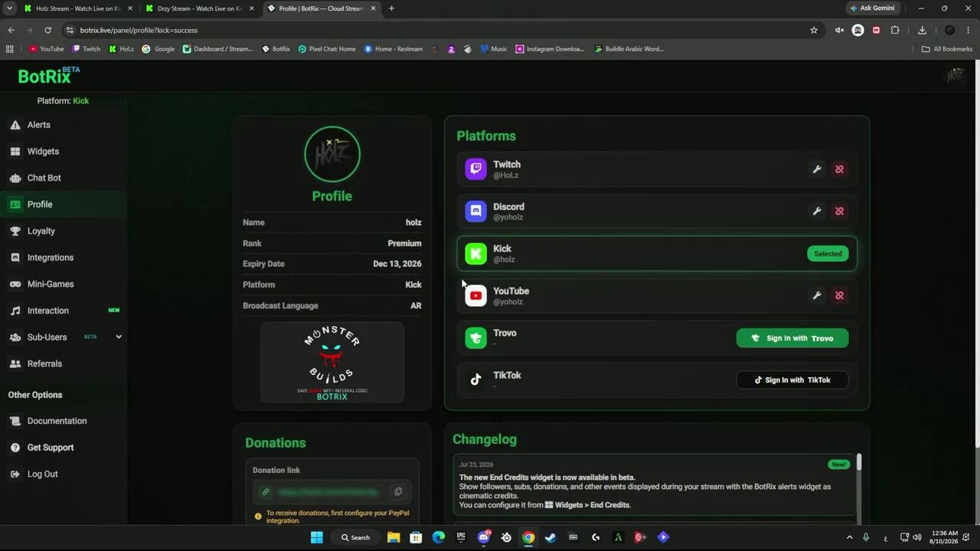
Task: Open the Windows Start menu
Action: coord(317,537)
